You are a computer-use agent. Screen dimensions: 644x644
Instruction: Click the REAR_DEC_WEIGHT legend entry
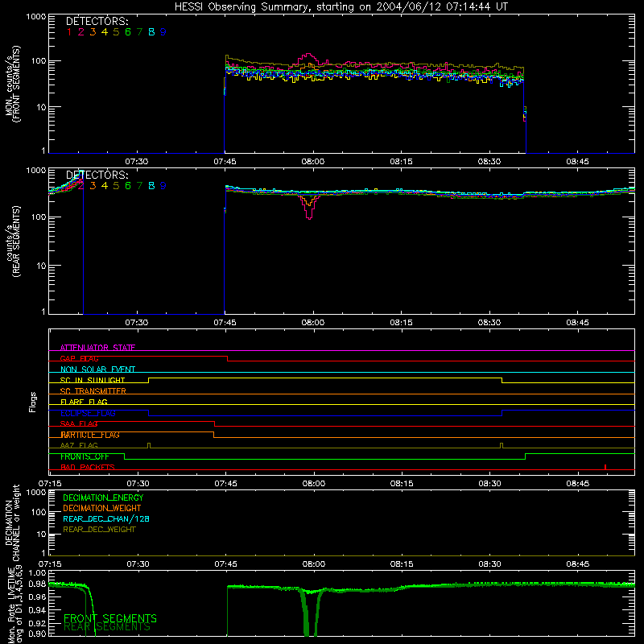coord(99,530)
